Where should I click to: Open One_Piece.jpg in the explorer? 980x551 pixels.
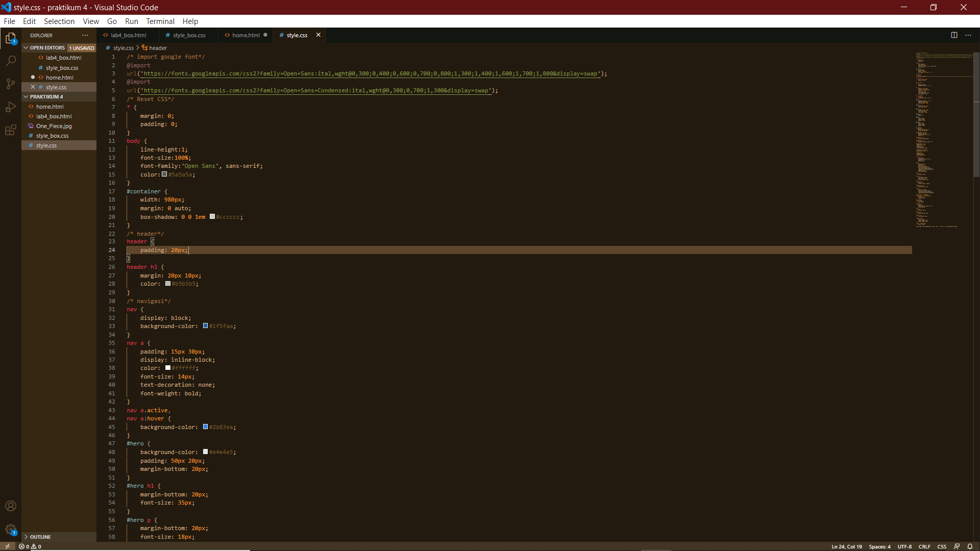(x=54, y=126)
